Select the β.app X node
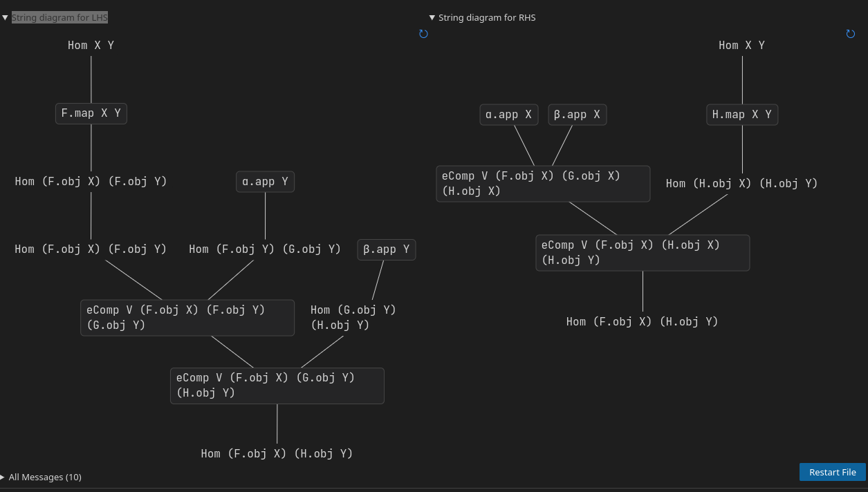The height and width of the screenshot is (492, 868). coord(577,115)
